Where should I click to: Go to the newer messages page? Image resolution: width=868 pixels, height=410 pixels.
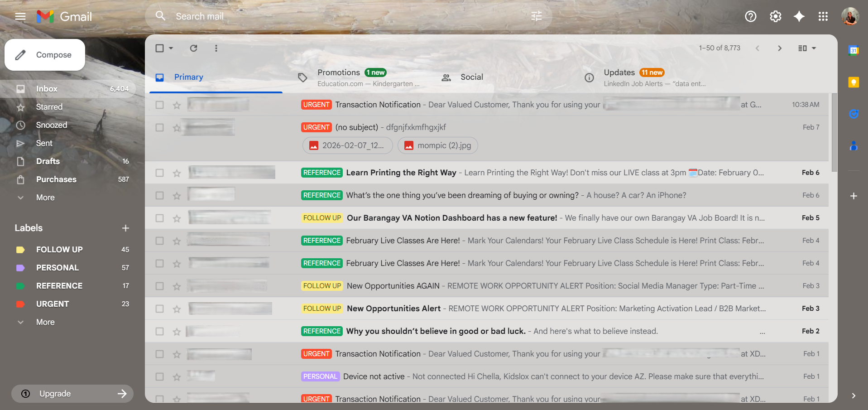coord(757,48)
